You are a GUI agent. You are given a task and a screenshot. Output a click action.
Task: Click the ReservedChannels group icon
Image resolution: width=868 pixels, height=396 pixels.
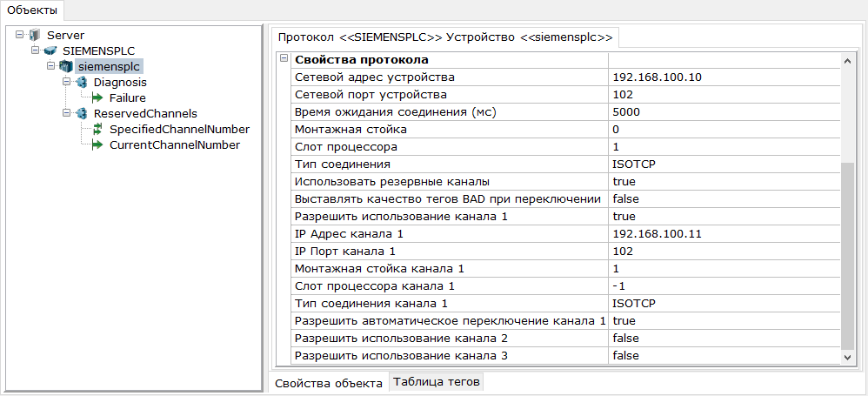[x=82, y=113]
